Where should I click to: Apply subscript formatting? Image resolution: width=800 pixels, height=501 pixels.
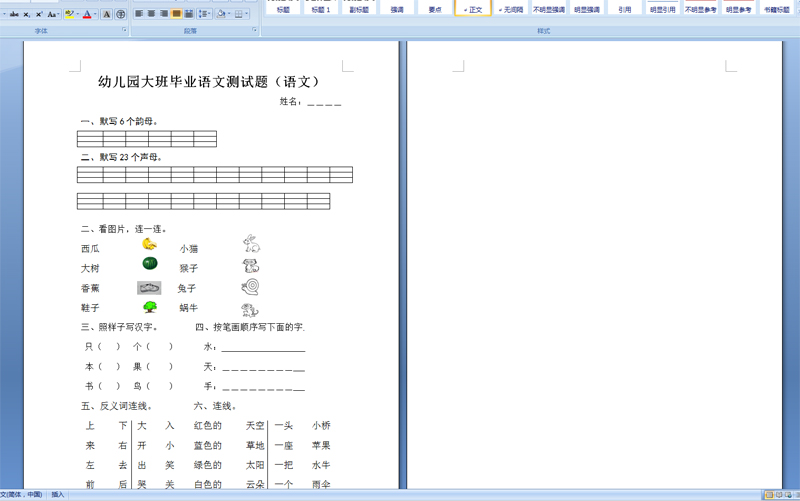click(27, 14)
